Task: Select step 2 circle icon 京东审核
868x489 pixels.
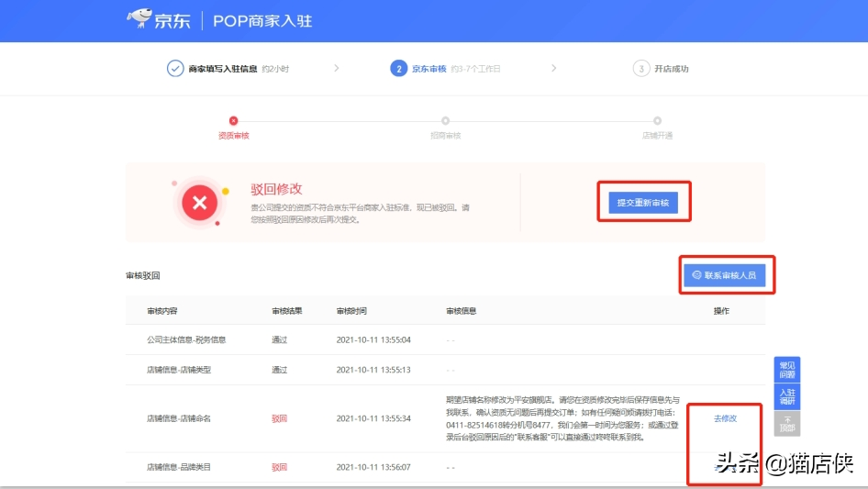Action: click(398, 69)
